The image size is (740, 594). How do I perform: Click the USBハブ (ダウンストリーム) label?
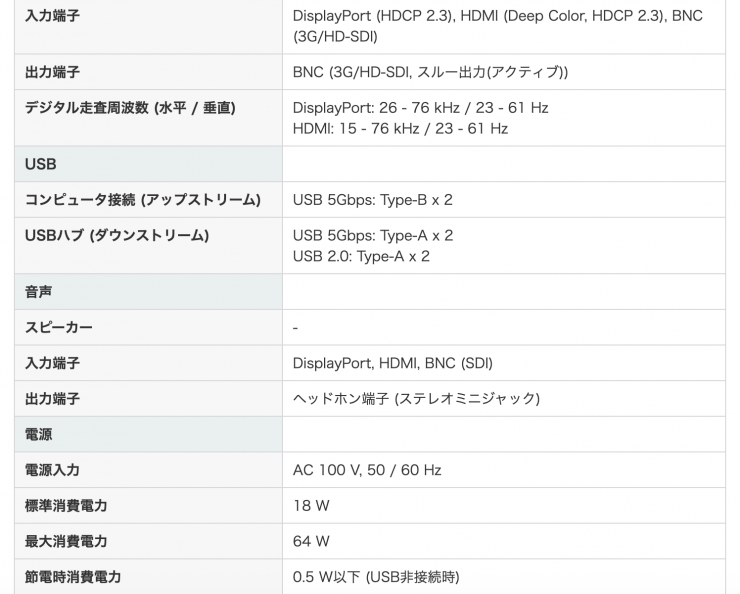coord(116,236)
